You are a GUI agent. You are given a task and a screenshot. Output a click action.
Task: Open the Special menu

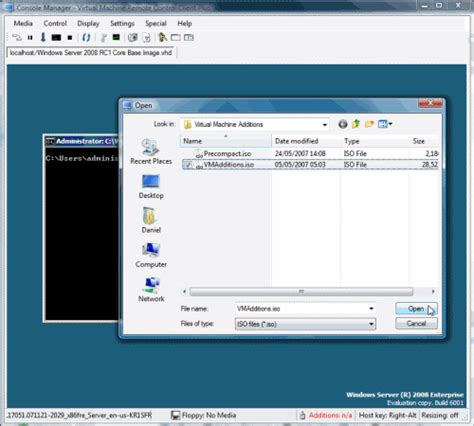click(156, 23)
